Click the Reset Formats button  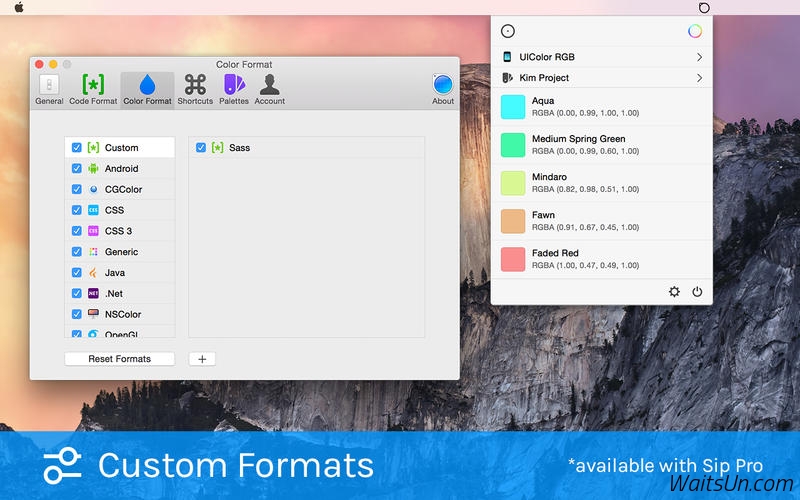[119, 359]
